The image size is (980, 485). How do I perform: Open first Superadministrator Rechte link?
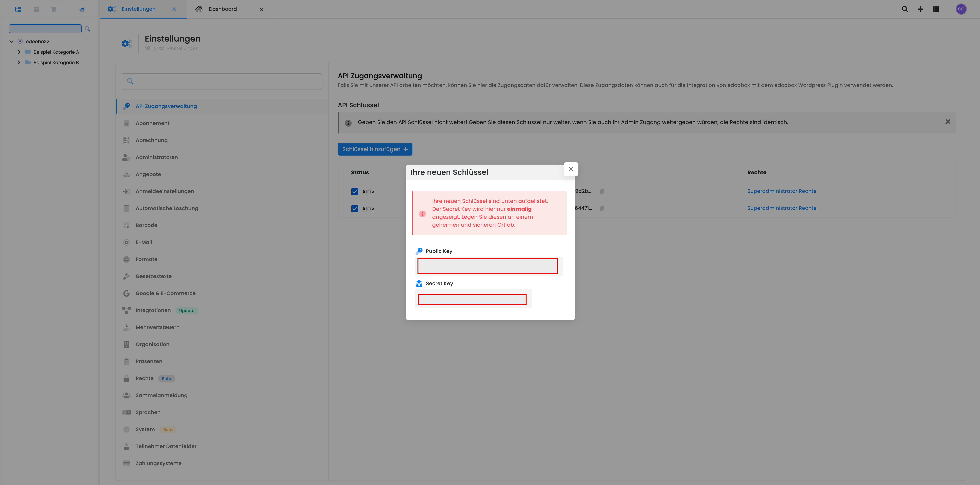781,191
